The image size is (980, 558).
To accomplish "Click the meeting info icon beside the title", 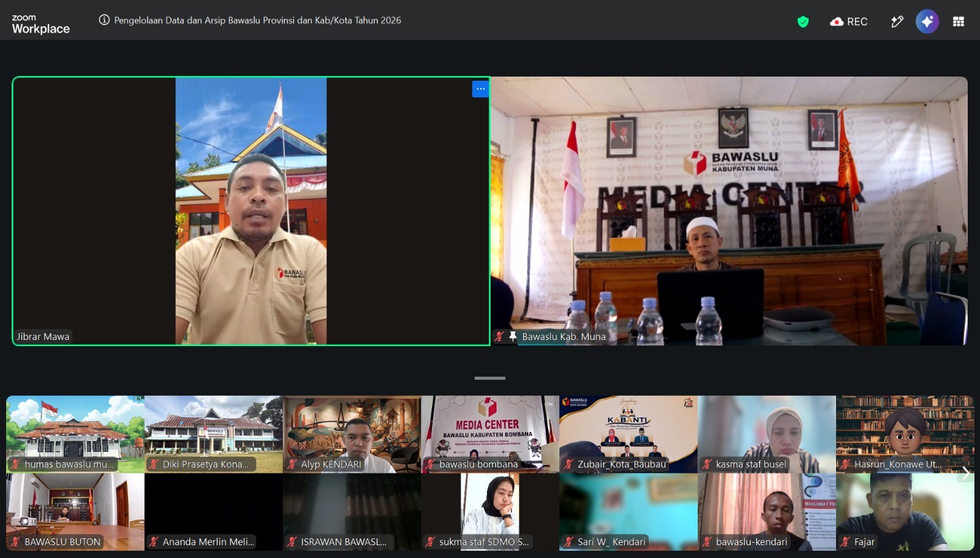I will coord(104,20).
